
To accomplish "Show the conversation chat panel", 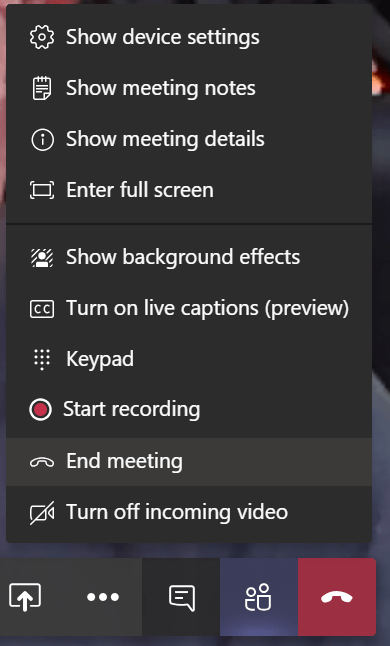I will 182,597.
